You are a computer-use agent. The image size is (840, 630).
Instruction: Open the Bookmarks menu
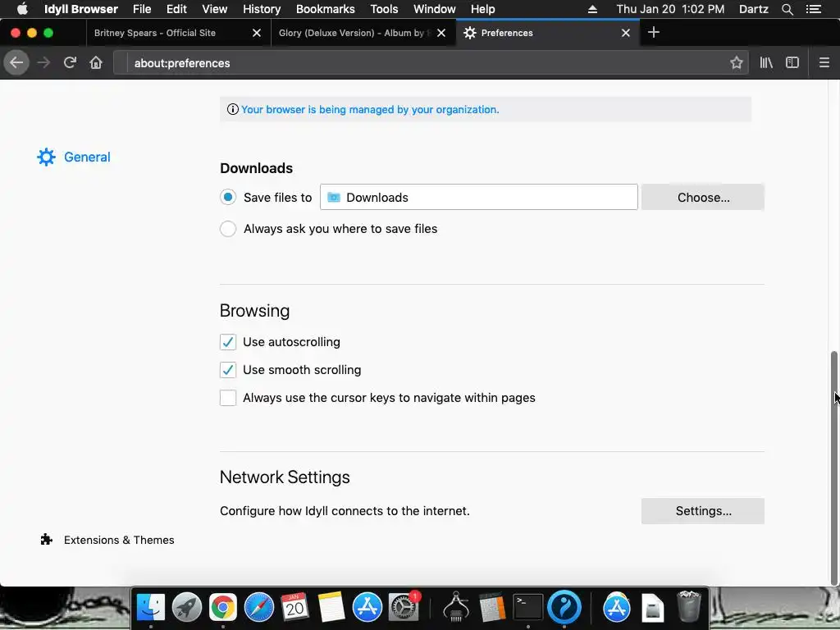click(x=325, y=9)
